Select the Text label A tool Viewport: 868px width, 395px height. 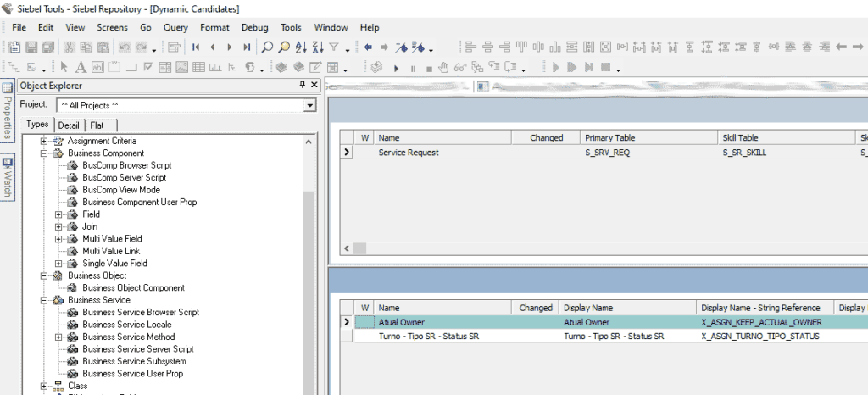click(81, 68)
